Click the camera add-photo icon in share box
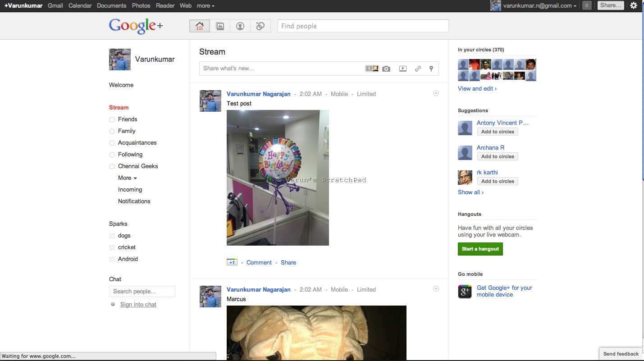The width and height of the screenshot is (644, 361). pos(386,69)
